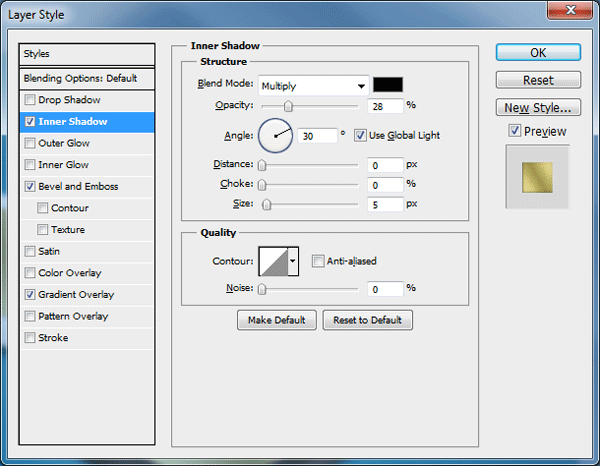Click the Opacity value field
The width and height of the screenshot is (600, 466).
[x=385, y=106]
